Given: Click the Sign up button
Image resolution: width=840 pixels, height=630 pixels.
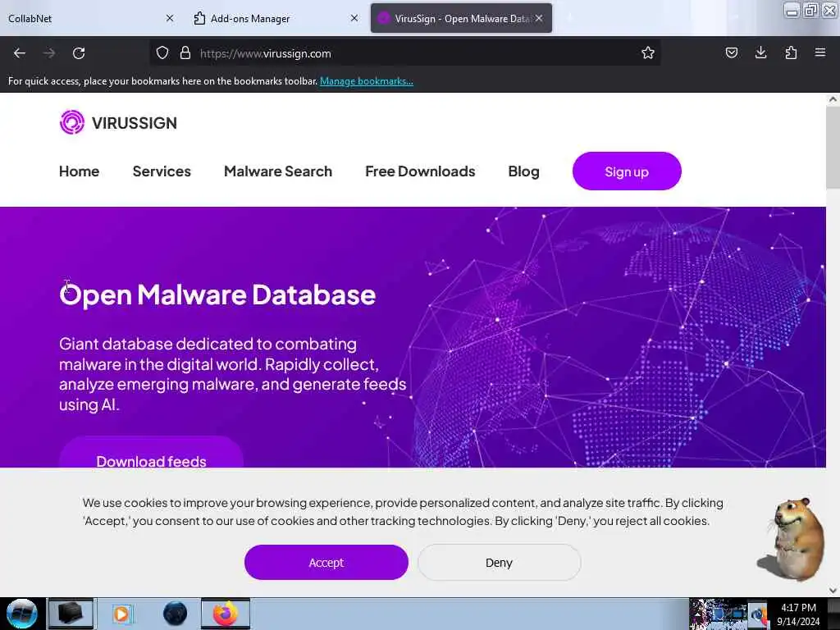Looking at the screenshot, I should [x=627, y=171].
